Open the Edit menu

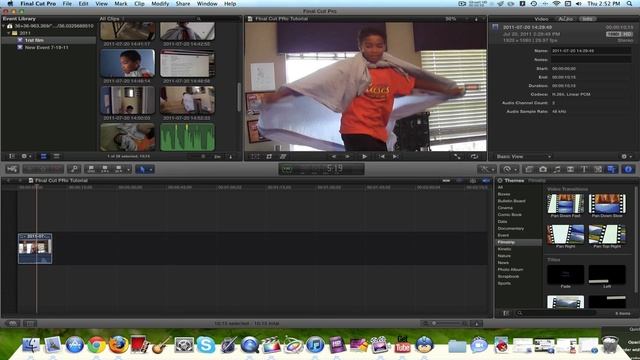(x=83, y=4)
